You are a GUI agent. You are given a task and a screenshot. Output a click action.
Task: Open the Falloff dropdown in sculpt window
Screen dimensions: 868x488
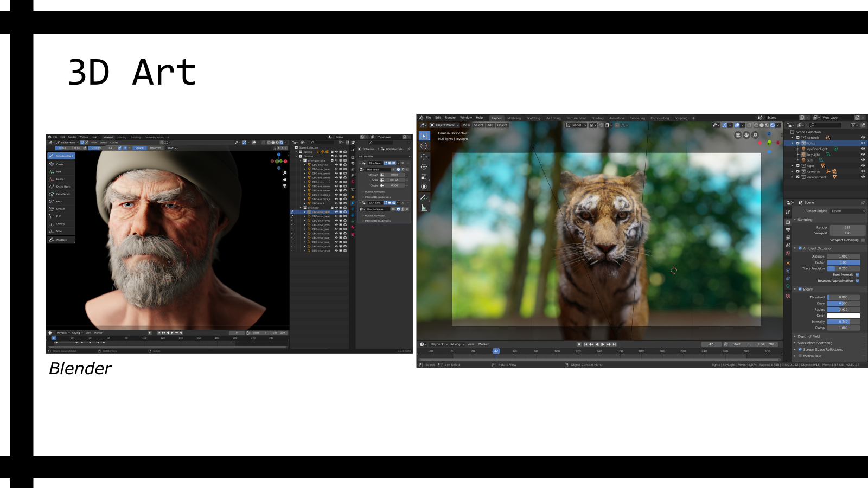(171, 148)
